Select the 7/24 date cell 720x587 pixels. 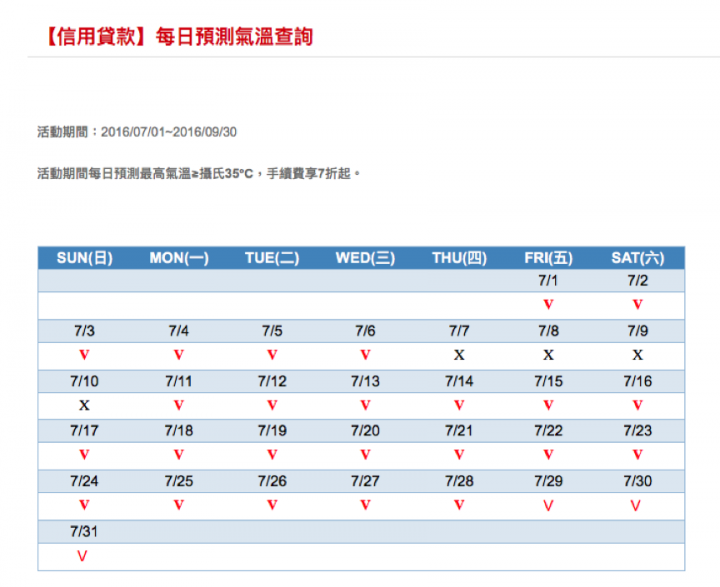tap(84, 481)
